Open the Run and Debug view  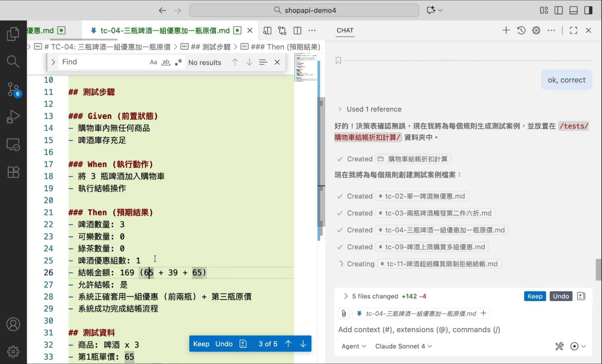tap(13, 117)
